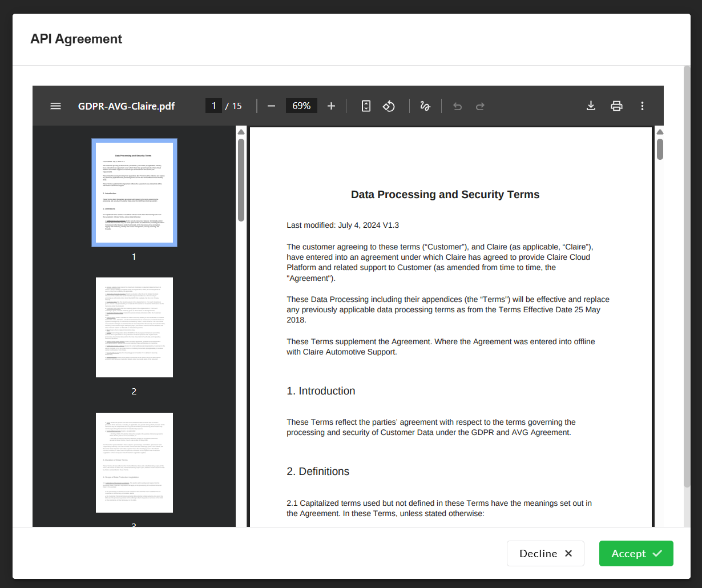Viewport: 702px width, 588px height.
Task: Open page 2 thumbnail in sidebar
Action: 134,327
